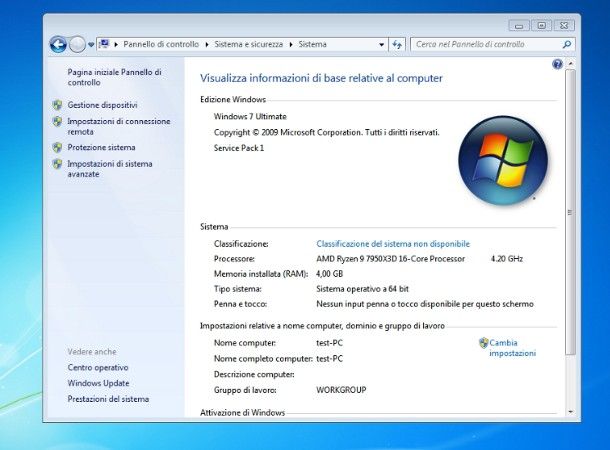610x450 pixels.
Task: Click scrollbar up arrow
Action: [x=570, y=63]
